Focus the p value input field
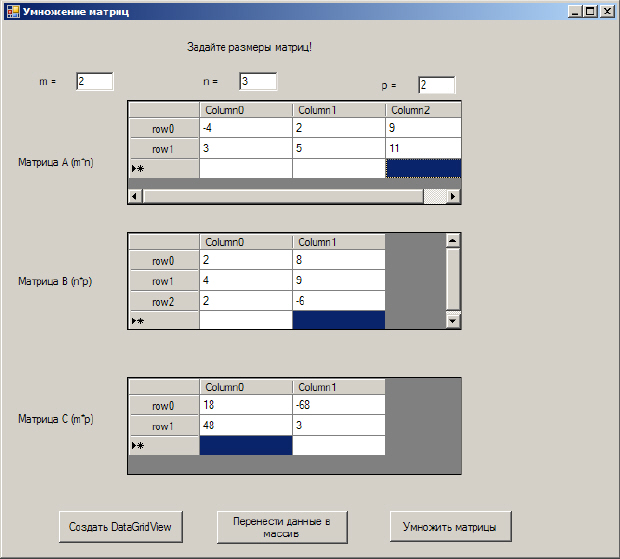Viewport: 620px width, 559px height. 437,85
